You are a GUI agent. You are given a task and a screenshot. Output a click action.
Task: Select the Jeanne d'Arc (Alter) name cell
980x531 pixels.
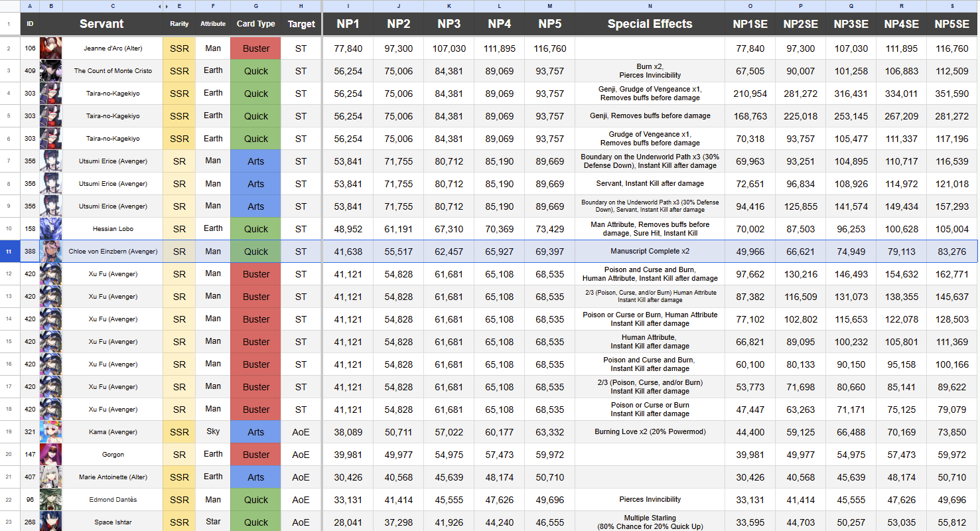[x=113, y=48]
